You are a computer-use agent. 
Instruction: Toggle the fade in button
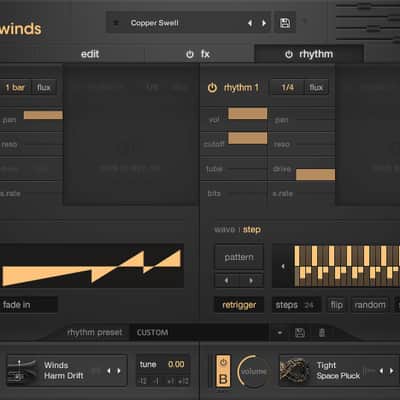(28, 305)
